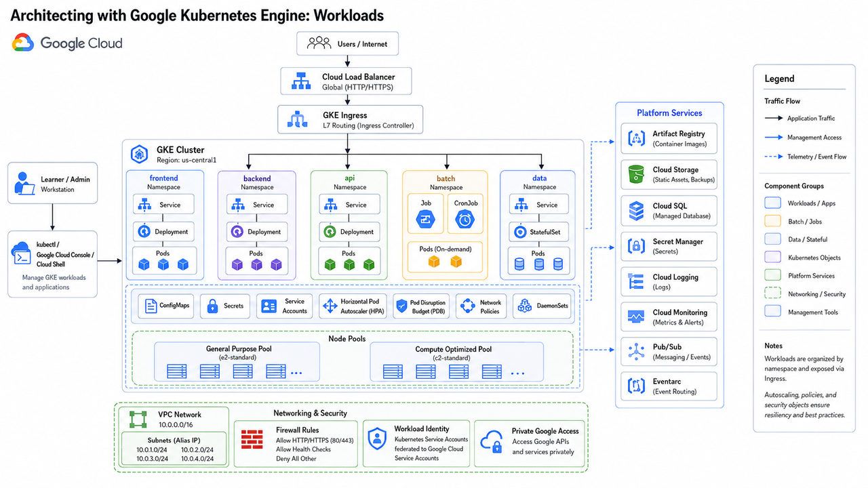Click the batch namespace title
This screenshot has width=868, height=488.
(446, 178)
